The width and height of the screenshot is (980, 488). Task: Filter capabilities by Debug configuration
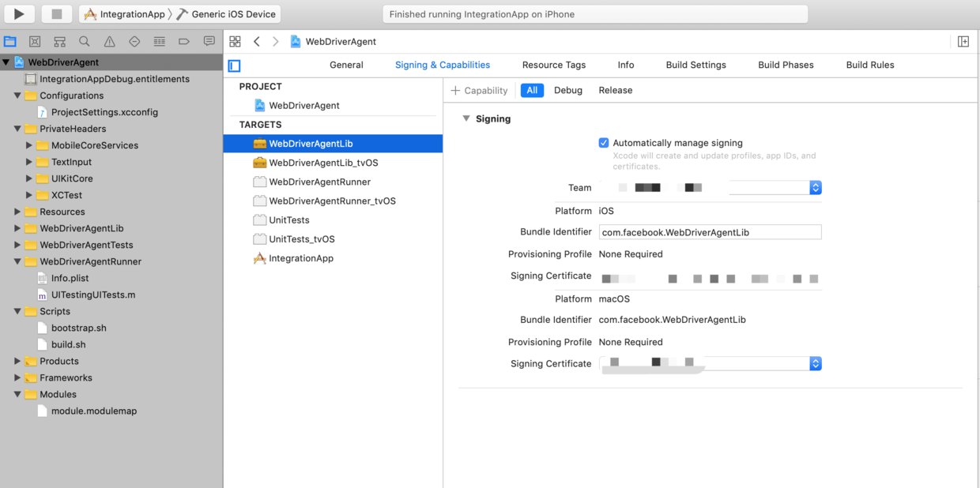point(568,90)
